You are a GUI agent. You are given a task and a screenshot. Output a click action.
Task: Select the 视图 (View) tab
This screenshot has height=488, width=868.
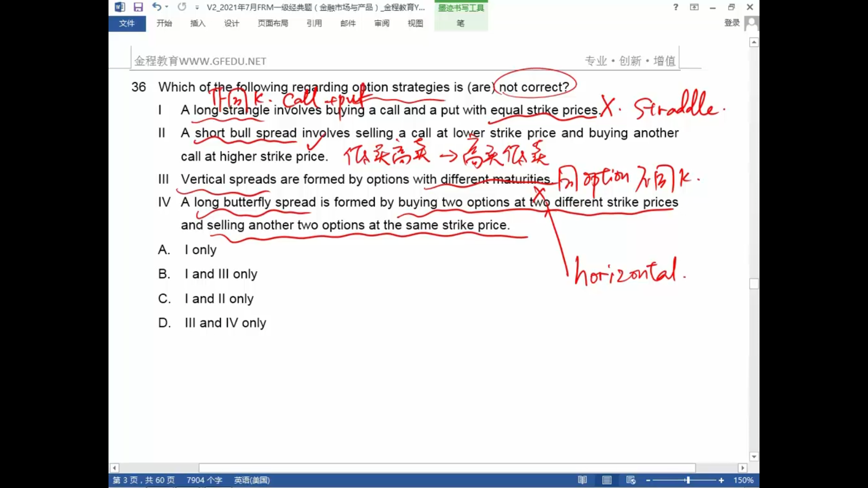[416, 23]
